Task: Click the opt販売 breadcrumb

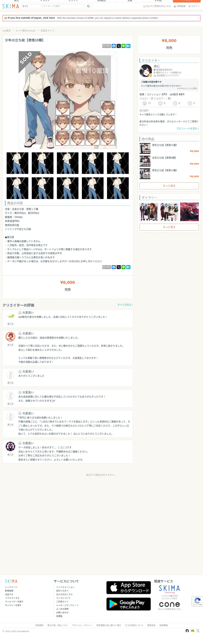Action: (x=6, y=31)
